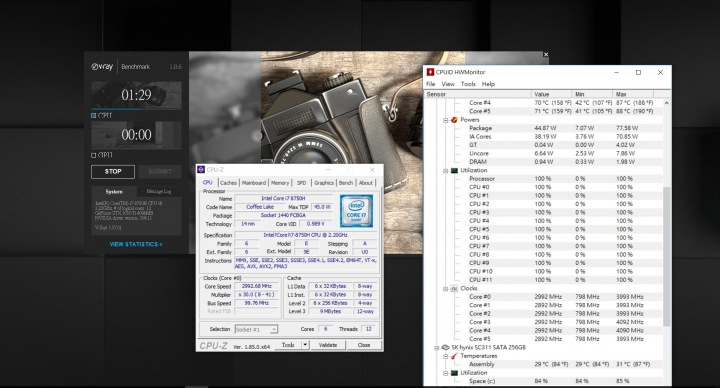Click the V-Ray CPU benchmark progress bar
Viewport: 720px width, 388px height.
pos(136,109)
